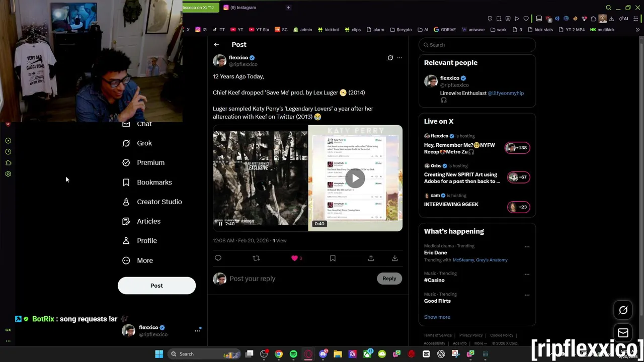Open Terms of Service footer link

[x=438, y=335]
